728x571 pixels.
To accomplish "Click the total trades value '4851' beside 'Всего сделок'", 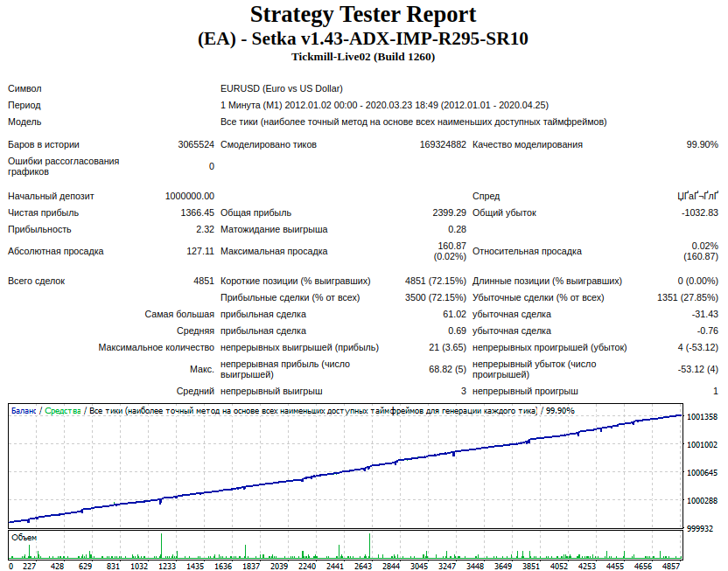I will [x=204, y=281].
